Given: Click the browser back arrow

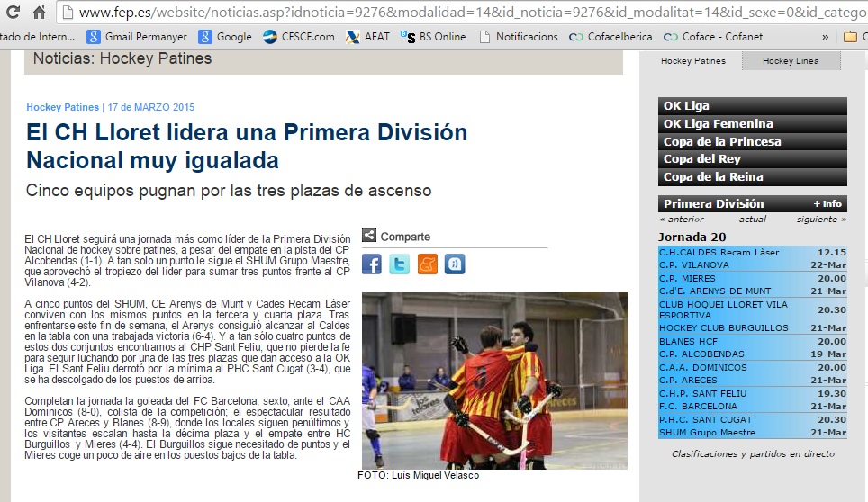Looking at the screenshot, I should pyautogui.click(x=11, y=13).
